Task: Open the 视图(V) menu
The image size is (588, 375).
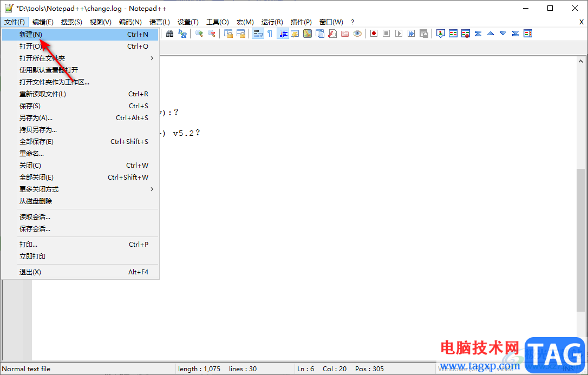Action: coord(101,22)
